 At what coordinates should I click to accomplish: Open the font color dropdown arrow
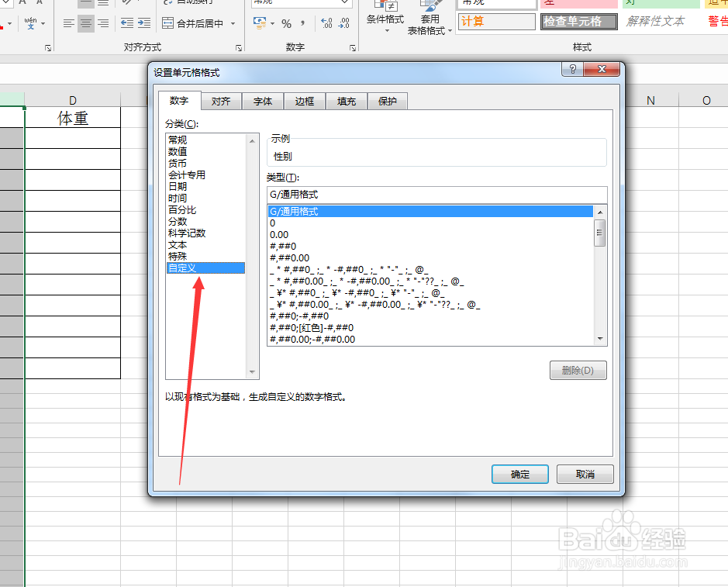9,23
